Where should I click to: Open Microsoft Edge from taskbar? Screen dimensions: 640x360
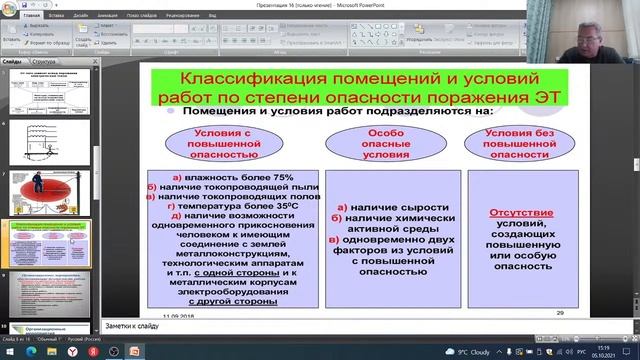31,351
